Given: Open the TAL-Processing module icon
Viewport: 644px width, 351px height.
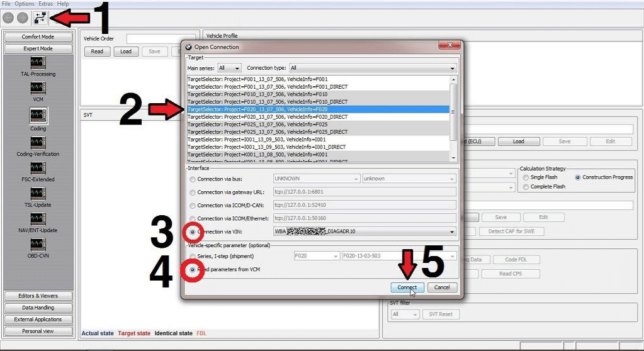Looking at the screenshot, I should coord(38,64).
